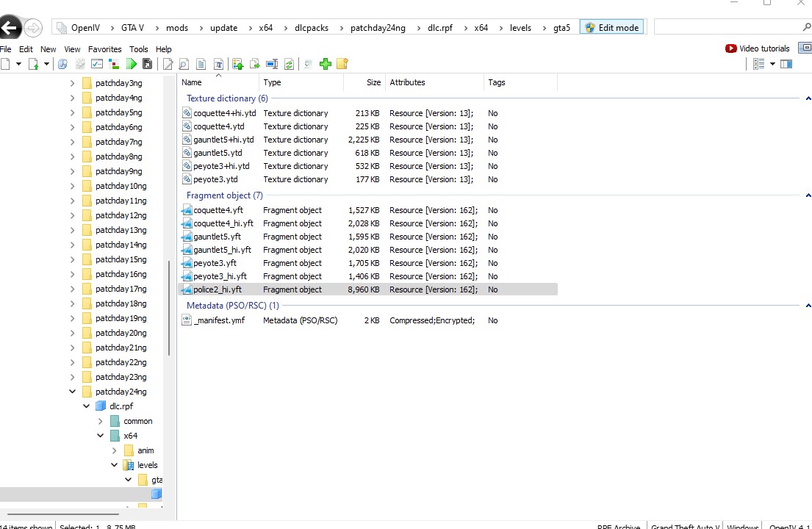The image size is (812, 529).
Task: Collapse the dlc.rpf tree node
Action: (87, 406)
